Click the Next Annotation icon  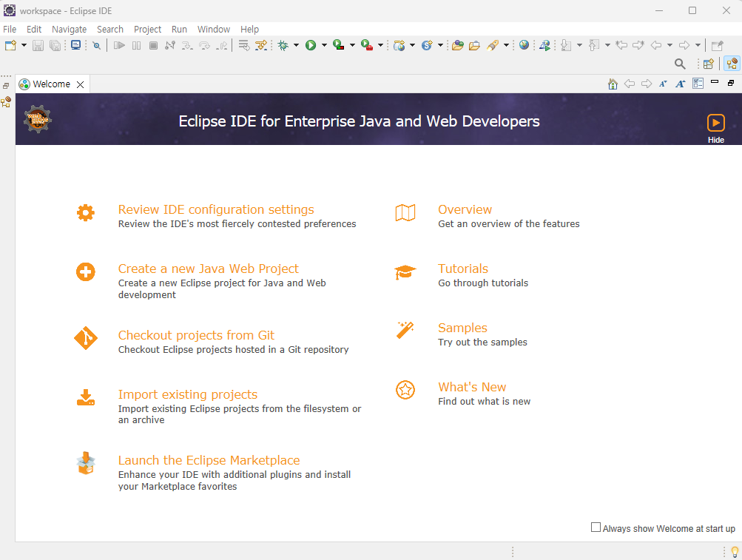[566, 45]
